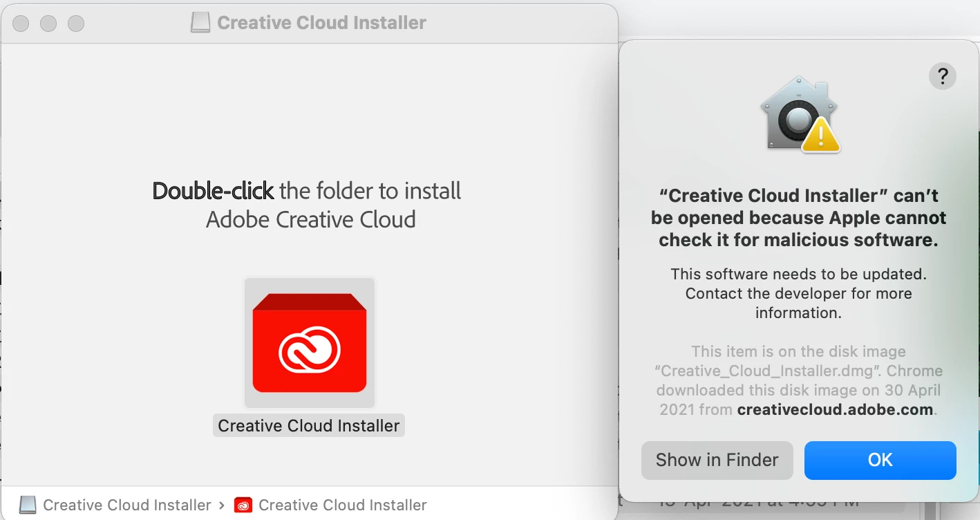The image size is (980, 520).
Task: Click the creativecloud.adobe.com text in the dialog
Action: [836, 409]
